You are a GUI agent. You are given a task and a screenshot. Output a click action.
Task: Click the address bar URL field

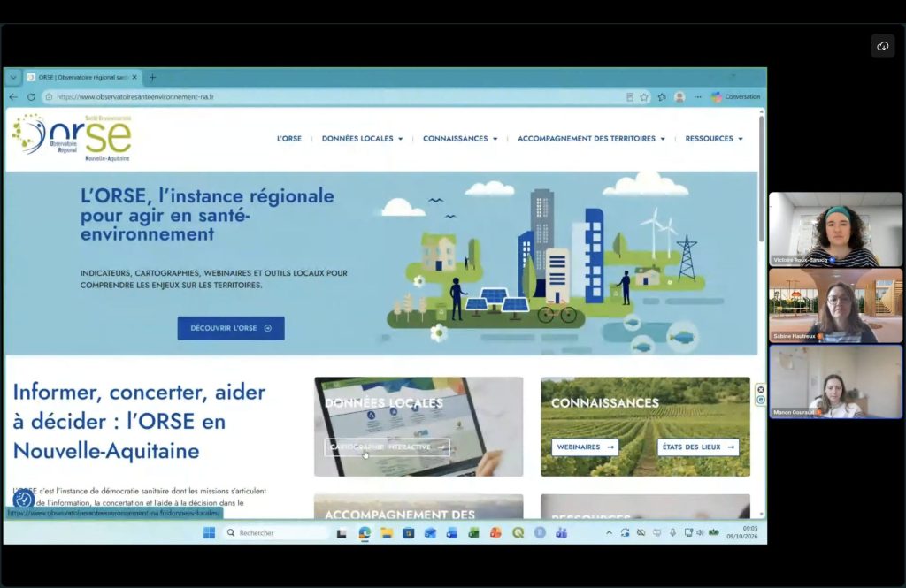pyautogui.click(x=335, y=97)
